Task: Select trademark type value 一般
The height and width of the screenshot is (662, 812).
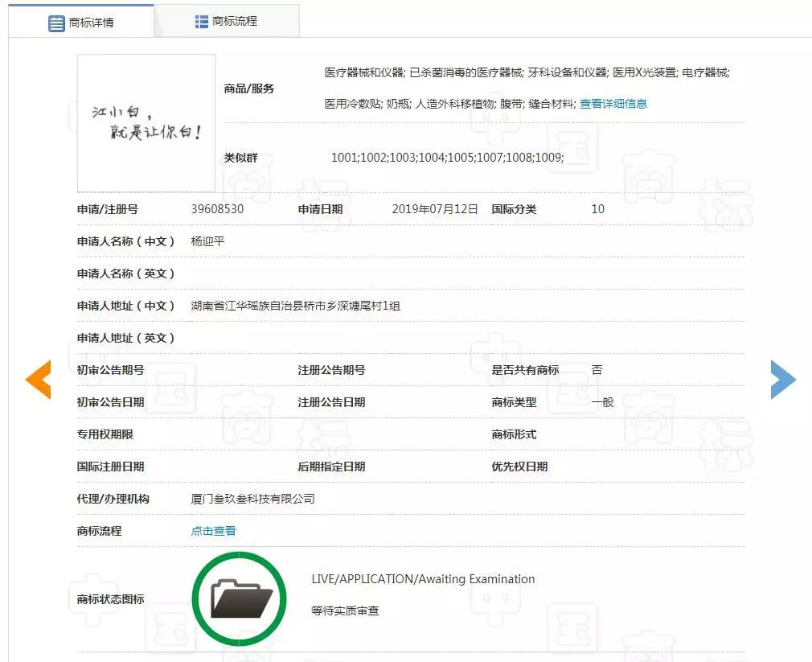Action: click(602, 402)
